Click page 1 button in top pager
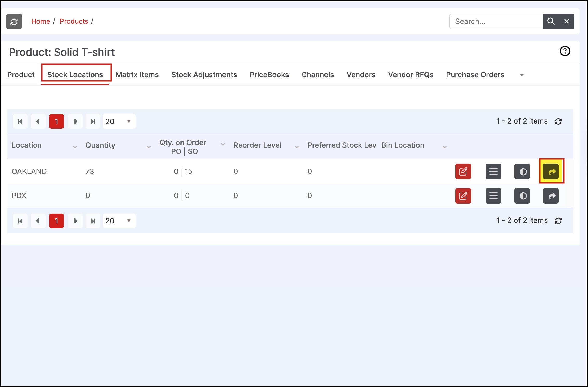This screenshot has width=588, height=387. [57, 121]
